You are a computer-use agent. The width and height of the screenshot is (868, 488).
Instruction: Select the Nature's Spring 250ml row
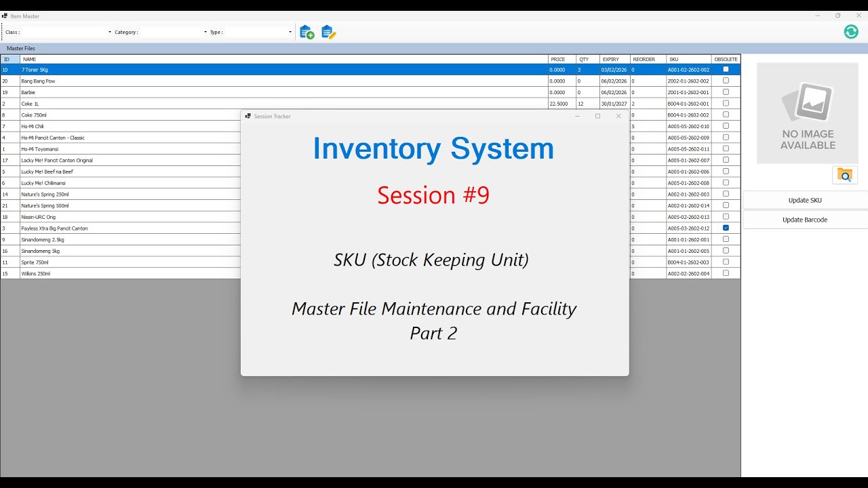[x=121, y=194]
